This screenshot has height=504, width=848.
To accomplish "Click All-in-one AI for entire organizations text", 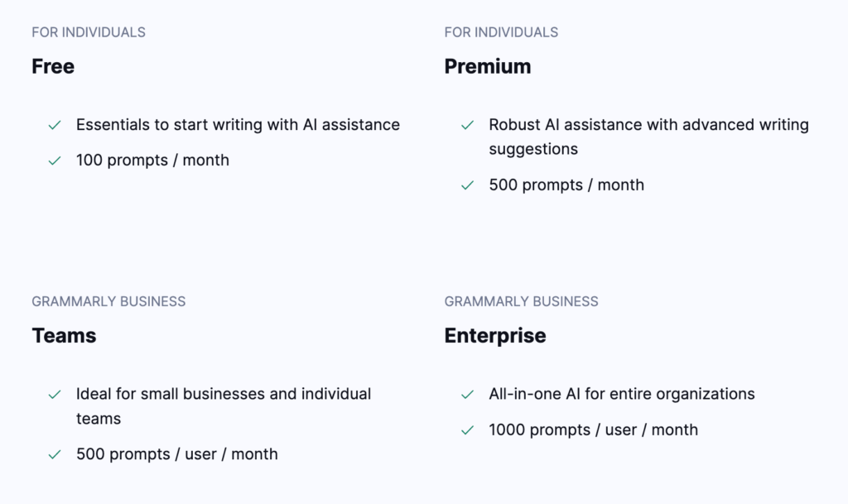I will point(621,394).
